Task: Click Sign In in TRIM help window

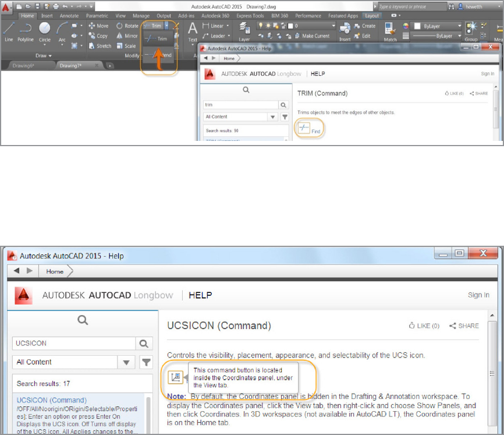Action: tap(487, 73)
